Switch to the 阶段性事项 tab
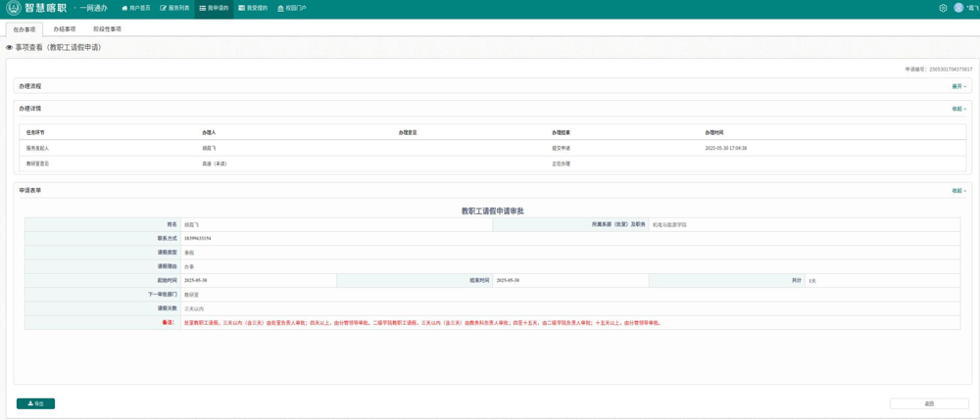The image size is (980, 420). 107,29
